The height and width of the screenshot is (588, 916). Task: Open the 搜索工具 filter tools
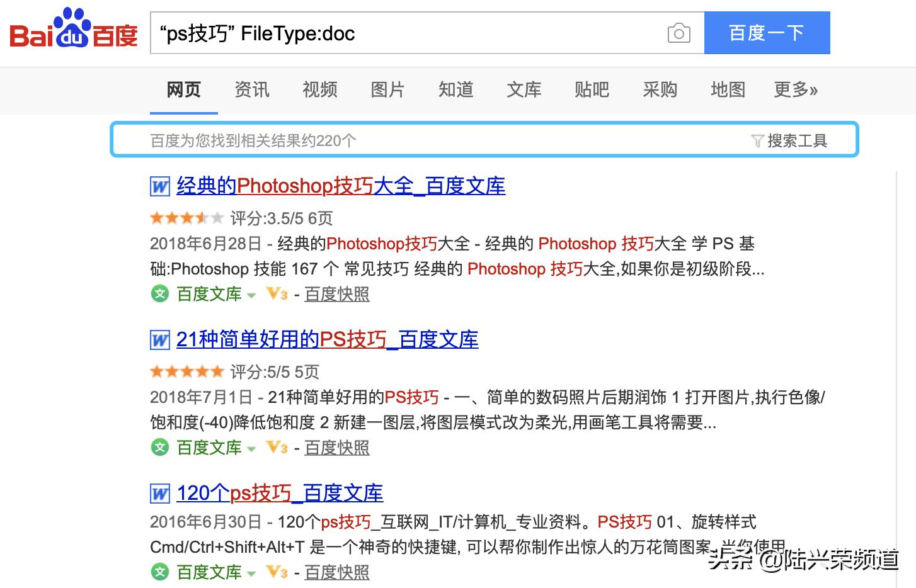[789, 140]
